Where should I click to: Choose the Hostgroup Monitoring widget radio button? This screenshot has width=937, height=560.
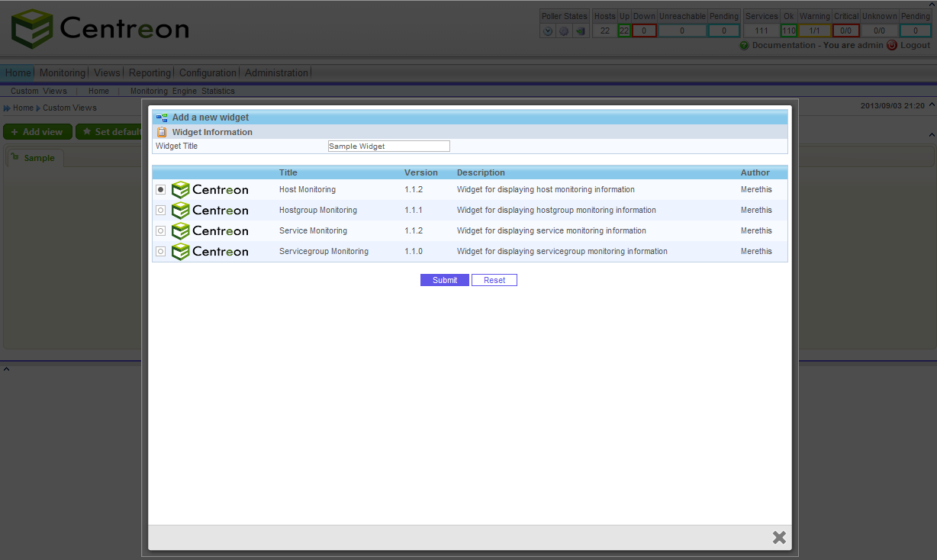click(160, 210)
